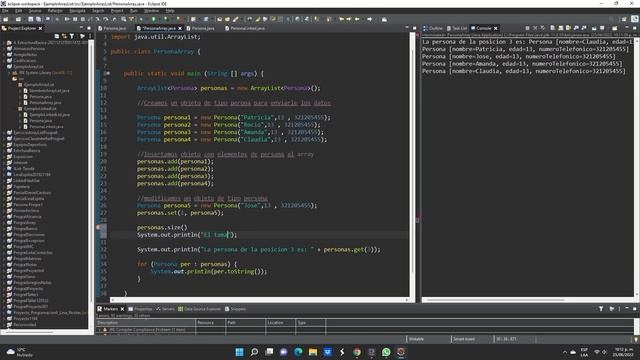
Task: Open the Project Explorer filter icon
Action: click(x=72, y=36)
